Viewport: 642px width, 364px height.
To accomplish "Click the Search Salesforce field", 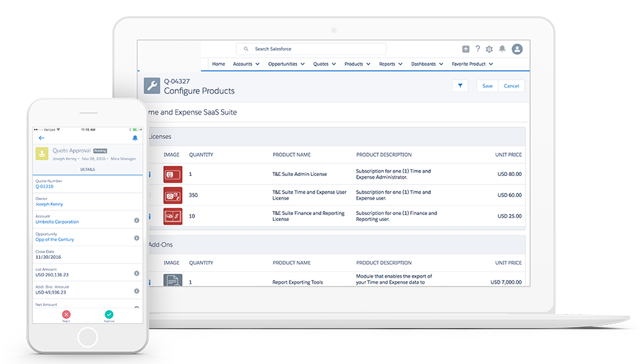I will click(x=311, y=49).
